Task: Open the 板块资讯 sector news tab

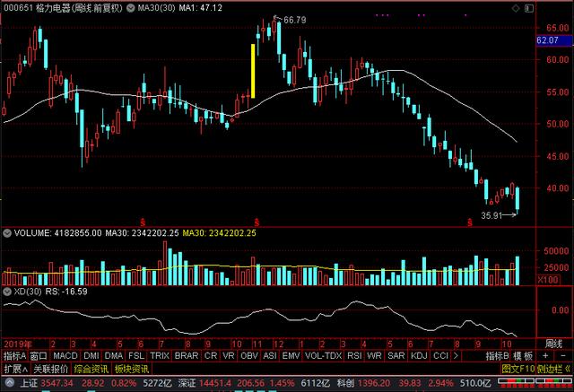Action: click(131, 369)
